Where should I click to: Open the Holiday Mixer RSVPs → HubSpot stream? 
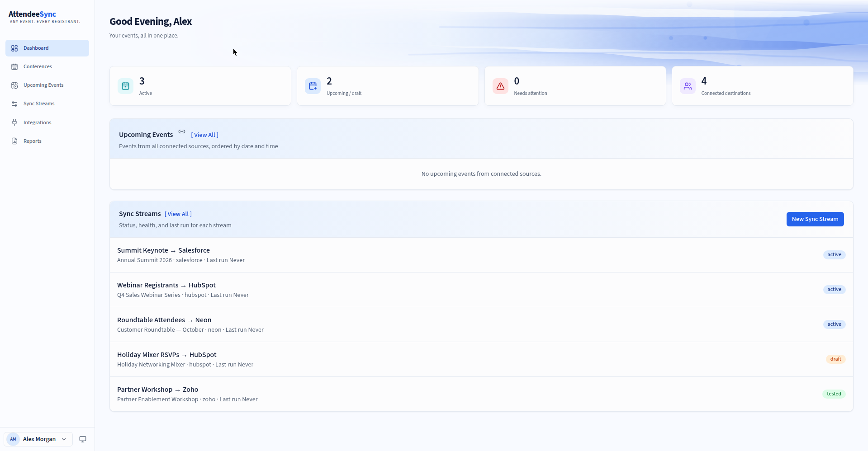coord(481,359)
